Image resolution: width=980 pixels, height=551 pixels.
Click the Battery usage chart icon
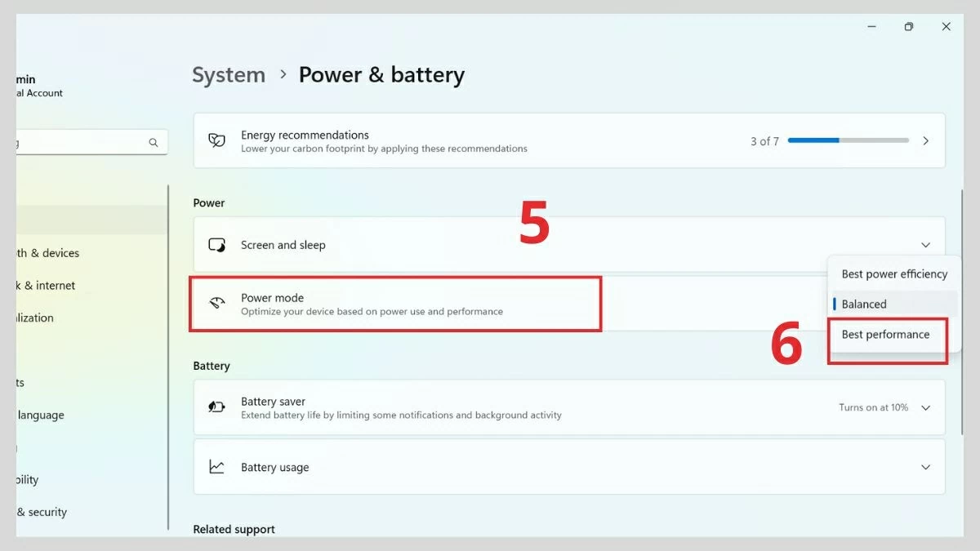tap(216, 466)
